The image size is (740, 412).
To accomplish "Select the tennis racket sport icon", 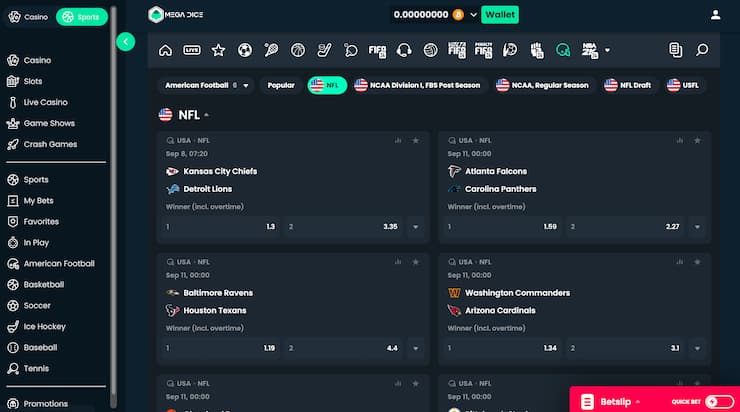I will [271, 50].
